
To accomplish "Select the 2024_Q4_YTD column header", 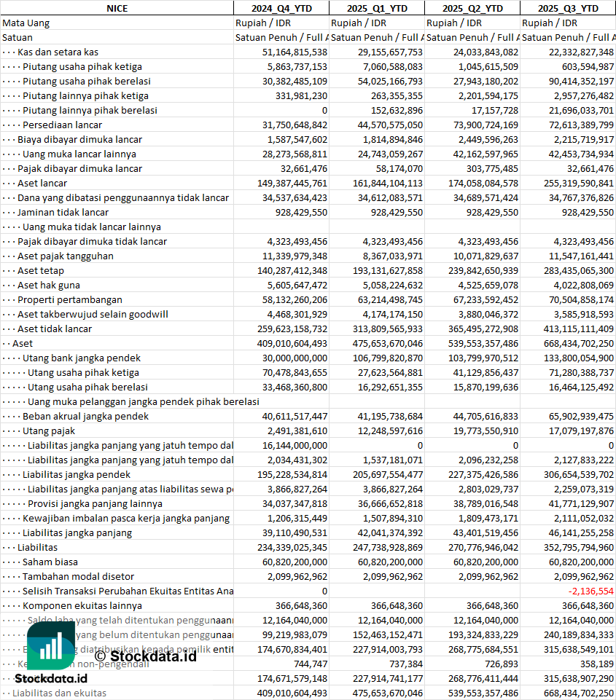I will point(281,9).
